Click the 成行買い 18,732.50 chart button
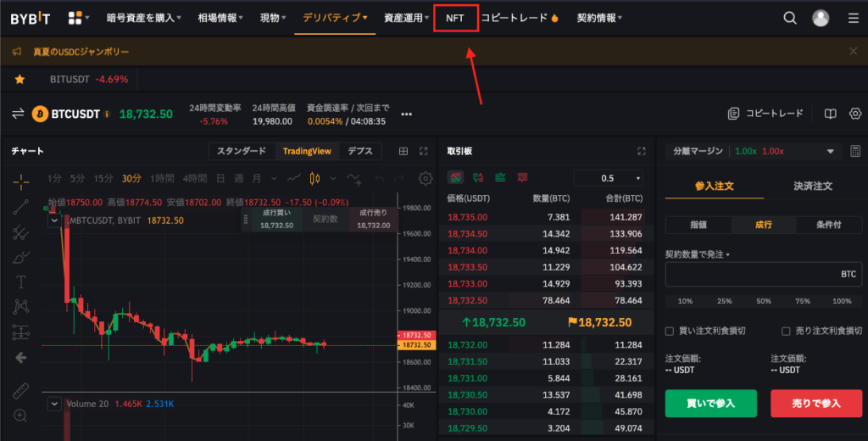Screen dimensions: 868x441 click(277, 220)
